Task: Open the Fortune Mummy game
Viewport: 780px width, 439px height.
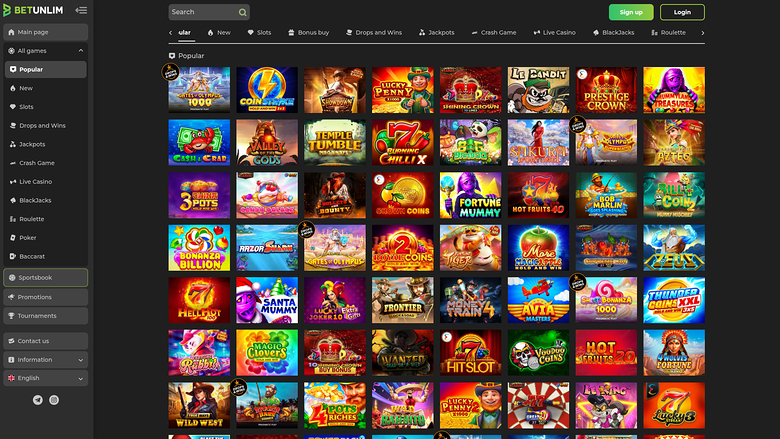Action: click(x=471, y=195)
